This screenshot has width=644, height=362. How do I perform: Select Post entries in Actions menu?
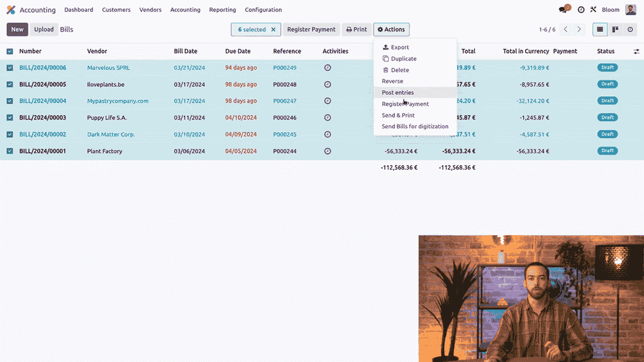click(397, 92)
